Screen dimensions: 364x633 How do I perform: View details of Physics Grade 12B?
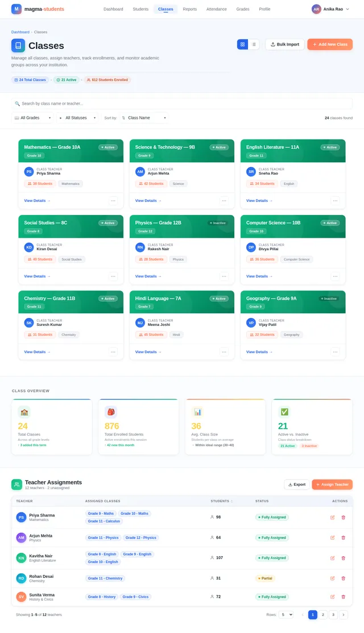148,276
